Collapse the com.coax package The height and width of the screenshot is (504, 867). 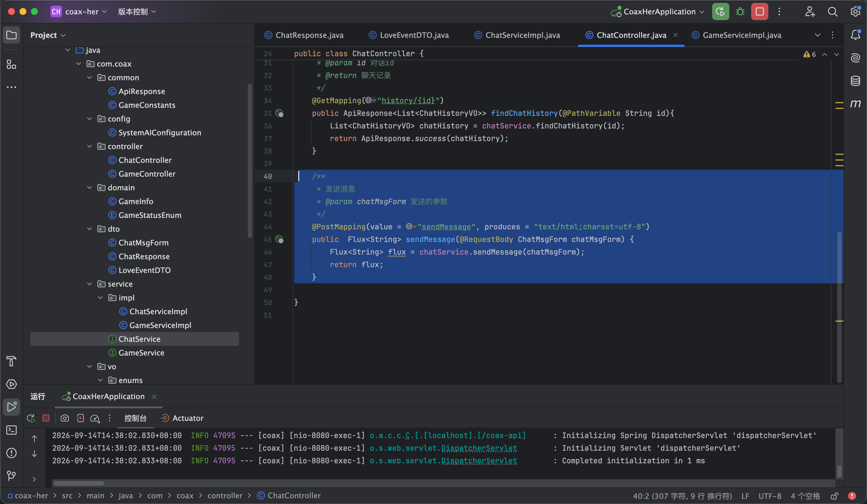79,64
